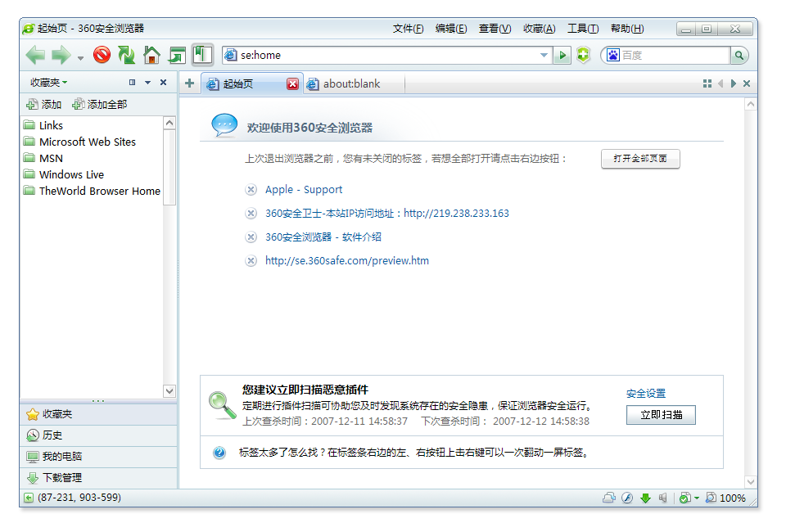
Task: Switch to the 下载管理 panel
Action: tap(99, 478)
